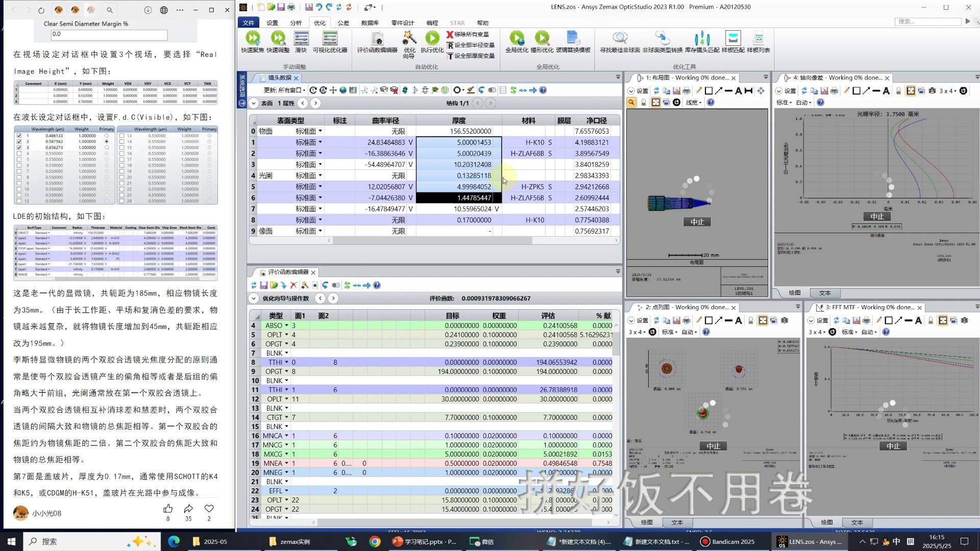Open the 数据库 ribbon tab
Image resolution: width=980 pixels, height=551 pixels.
click(370, 23)
